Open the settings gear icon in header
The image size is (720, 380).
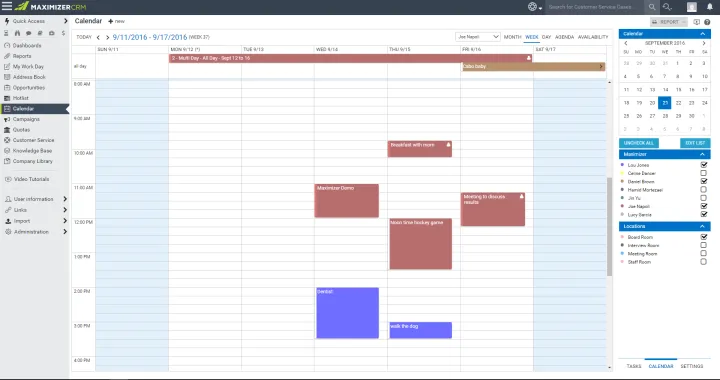[532, 6]
